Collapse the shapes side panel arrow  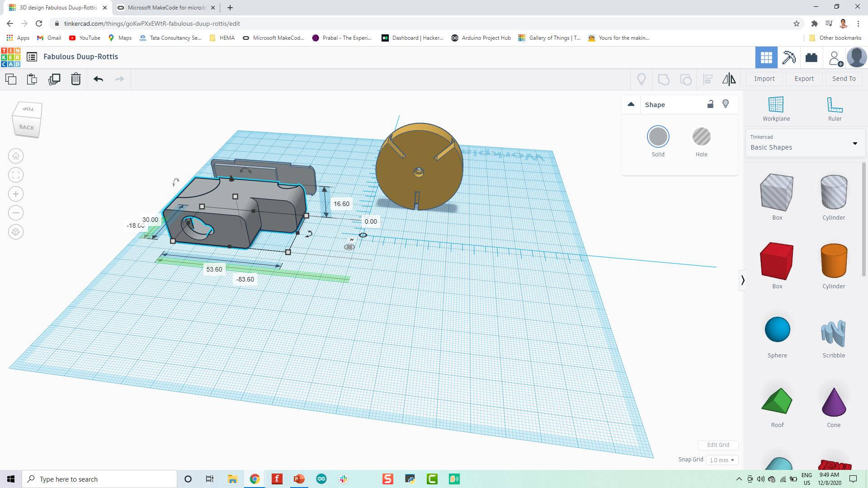pos(742,280)
